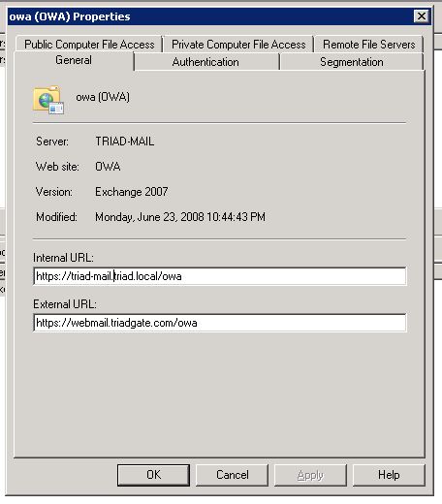Click the Apply button
The width and height of the screenshot is (442, 504).
[x=310, y=475]
